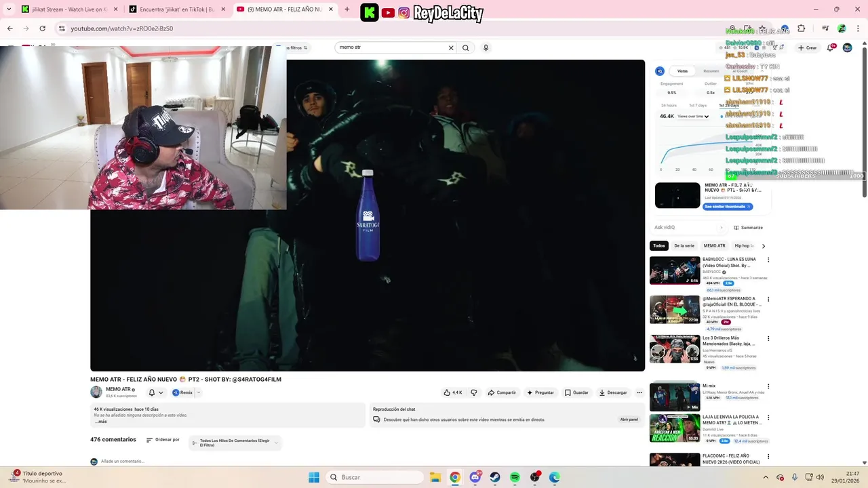Click the Compartir share button
This screenshot has width=868, height=488.
pyautogui.click(x=502, y=392)
